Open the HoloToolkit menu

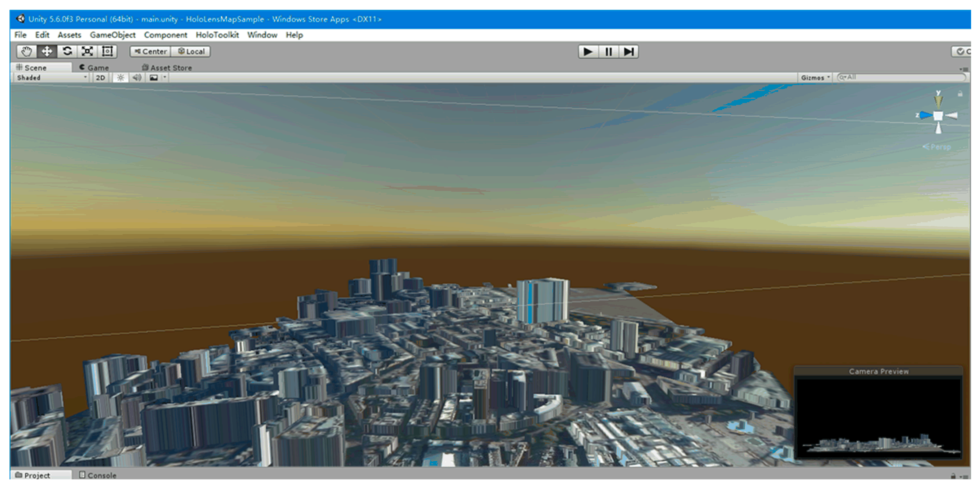217,35
